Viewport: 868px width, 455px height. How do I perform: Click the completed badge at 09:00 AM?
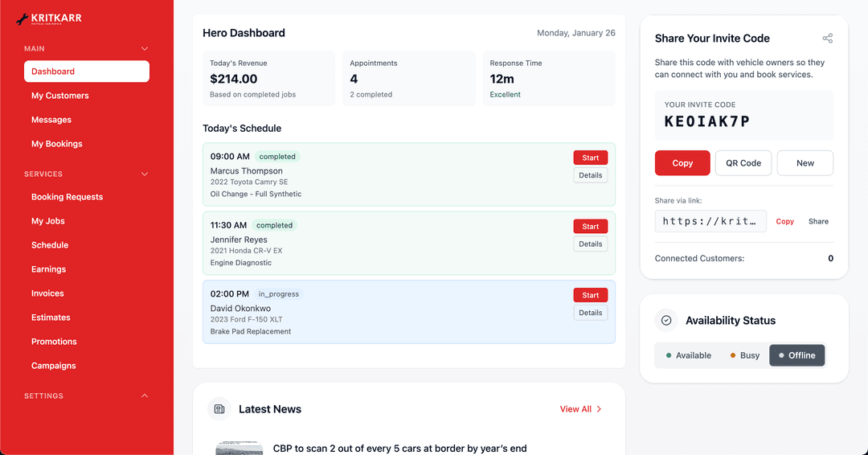pos(277,157)
